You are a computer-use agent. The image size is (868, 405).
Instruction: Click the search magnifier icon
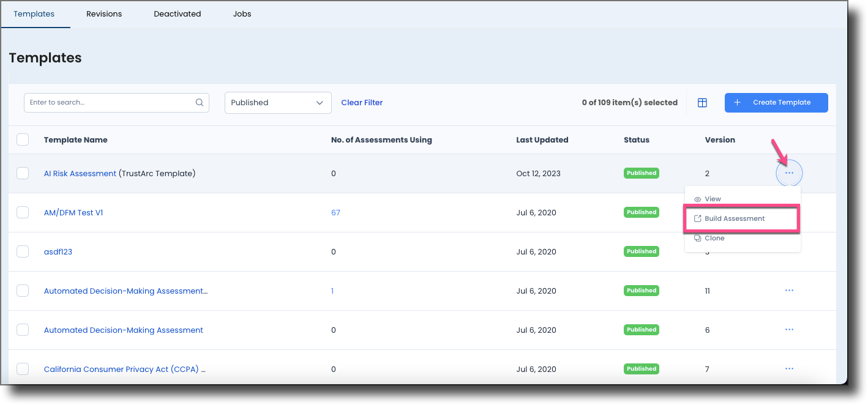[x=200, y=102]
